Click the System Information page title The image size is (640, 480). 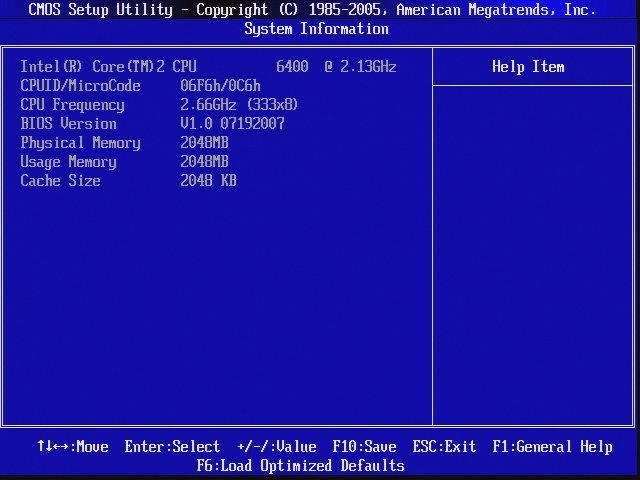click(x=316, y=29)
